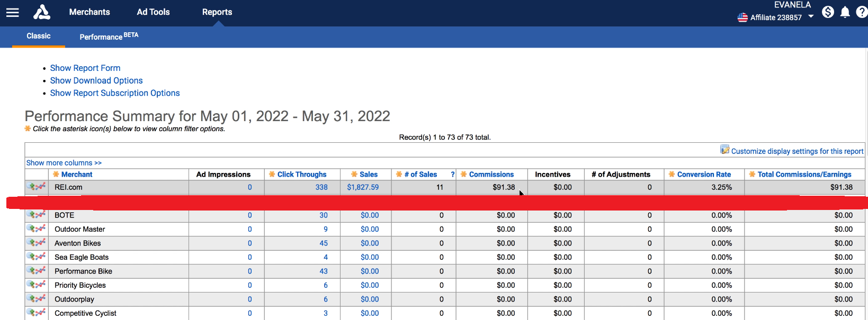Sort by the Merchant column header

tap(77, 174)
